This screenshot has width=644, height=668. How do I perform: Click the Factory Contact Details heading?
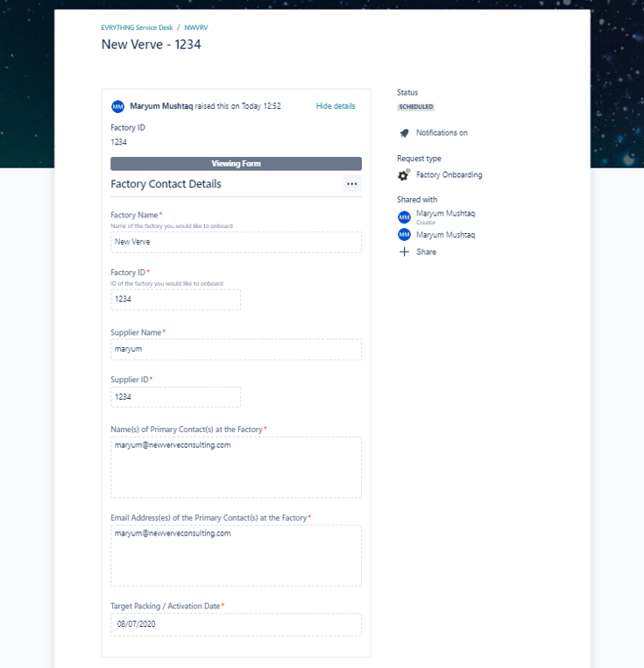166,184
